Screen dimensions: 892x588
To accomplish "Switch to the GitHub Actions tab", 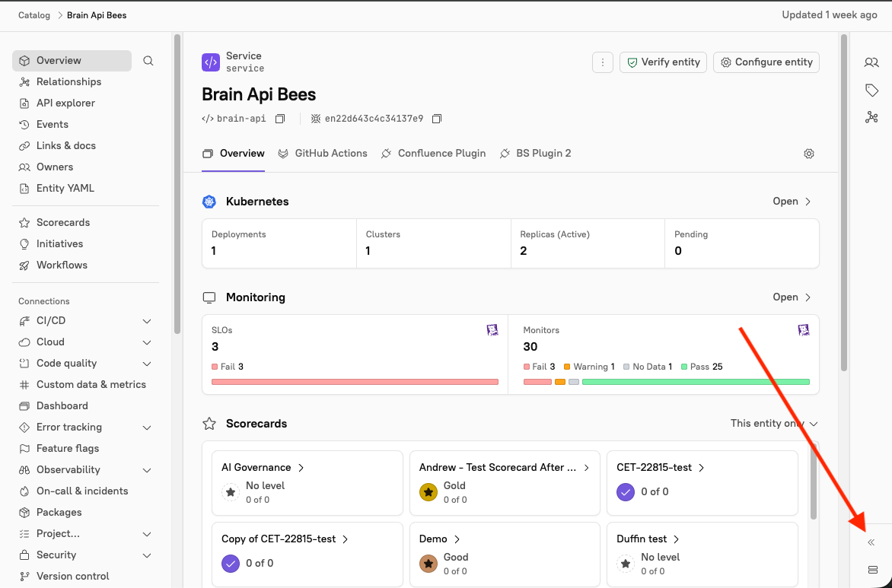I will tap(323, 154).
